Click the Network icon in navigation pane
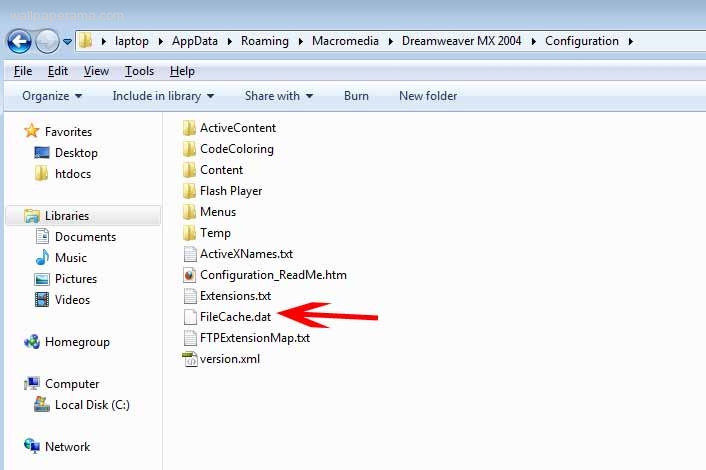 pos(32,446)
